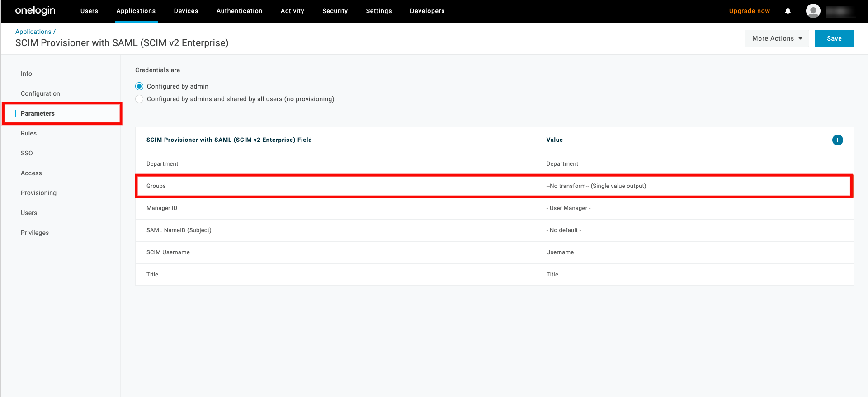Switch to the Rules side tab
Viewport: 868px width, 397px height.
pos(28,133)
